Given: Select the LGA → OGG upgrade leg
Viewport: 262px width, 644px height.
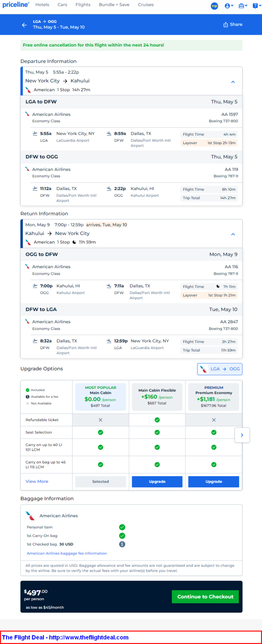Looking at the screenshot, I should tap(220, 369).
